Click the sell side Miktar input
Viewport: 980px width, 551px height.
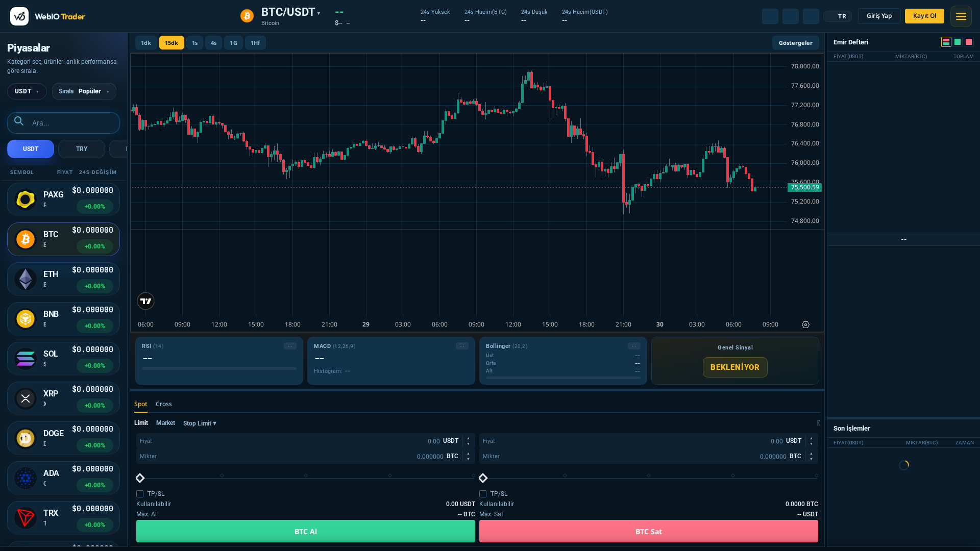click(648, 456)
